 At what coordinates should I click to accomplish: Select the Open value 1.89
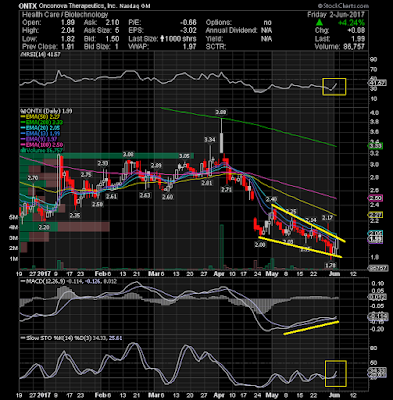68,23
